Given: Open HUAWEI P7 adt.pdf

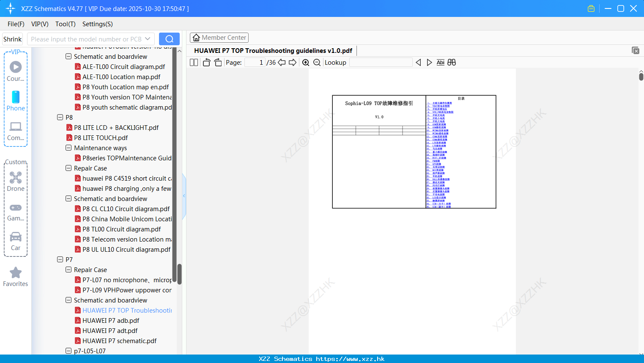Looking at the screenshot, I should tap(110, 330).
